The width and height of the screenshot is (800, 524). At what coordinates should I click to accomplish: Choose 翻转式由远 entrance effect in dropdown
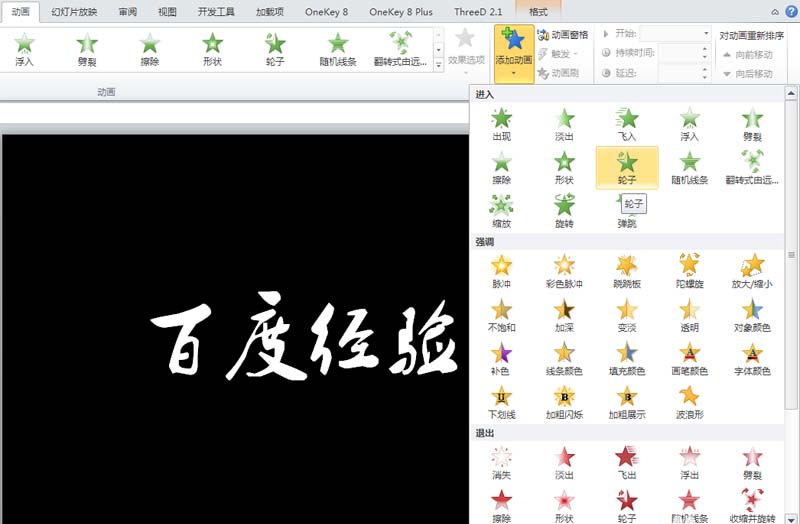pos(752,167)
